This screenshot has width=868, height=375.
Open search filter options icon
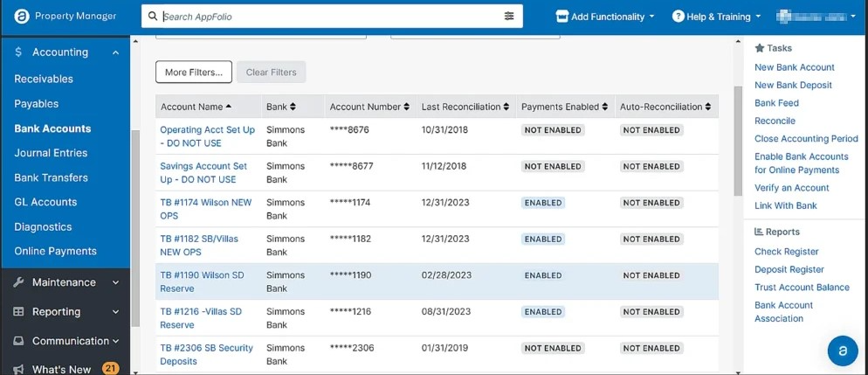click(509, 17)
